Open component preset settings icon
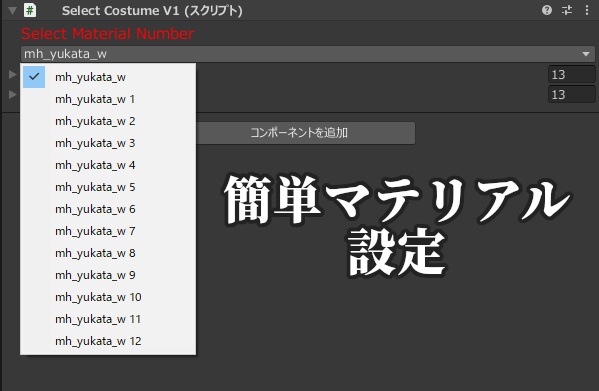The height and width of the screenshot is (391, 599). coord(567,10)
